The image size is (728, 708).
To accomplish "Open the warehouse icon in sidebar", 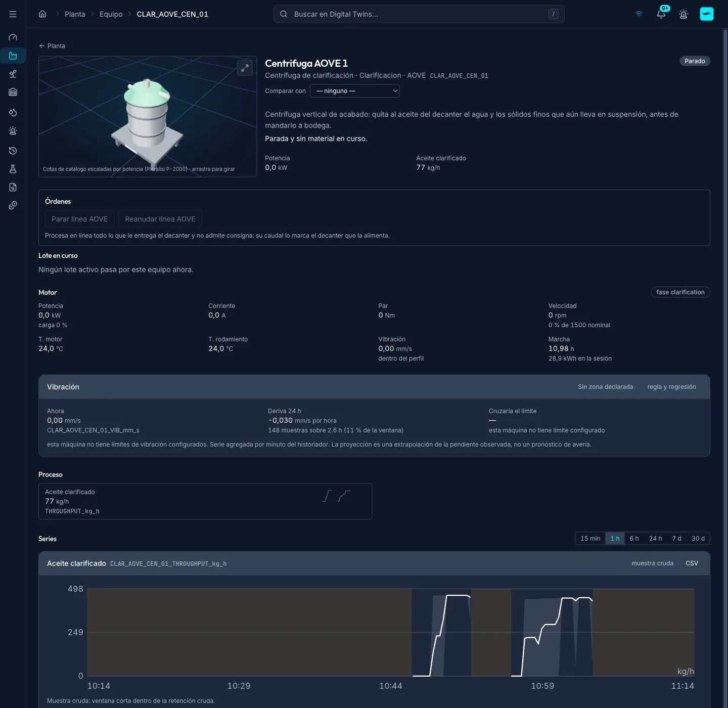I will point(13,92).
